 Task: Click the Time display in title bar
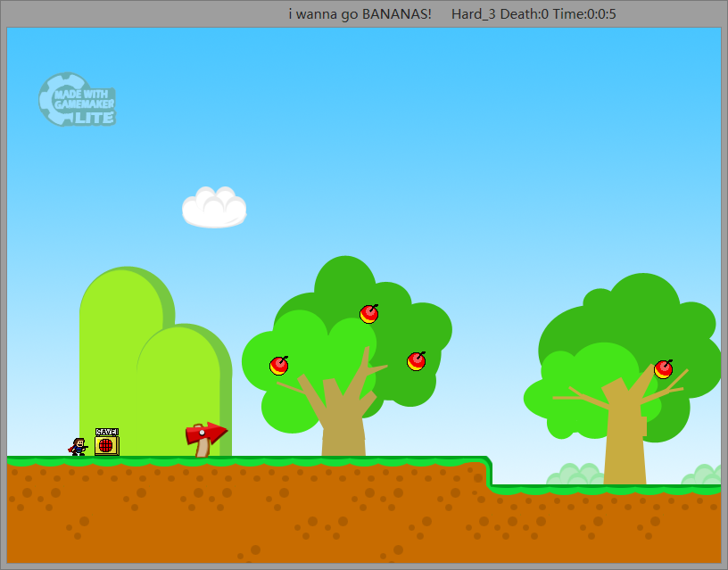click(x=584, y=14)
